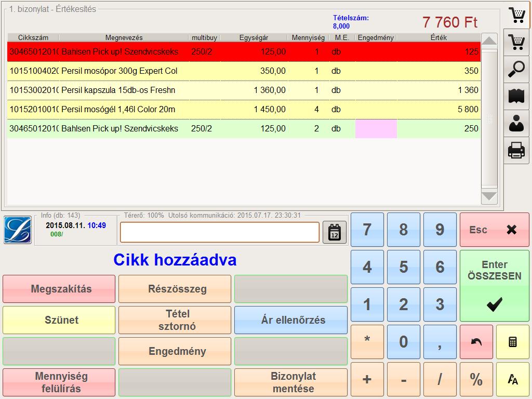Open the magnifier search icon
Screen dimensions: 532x399
pos(516,69)
